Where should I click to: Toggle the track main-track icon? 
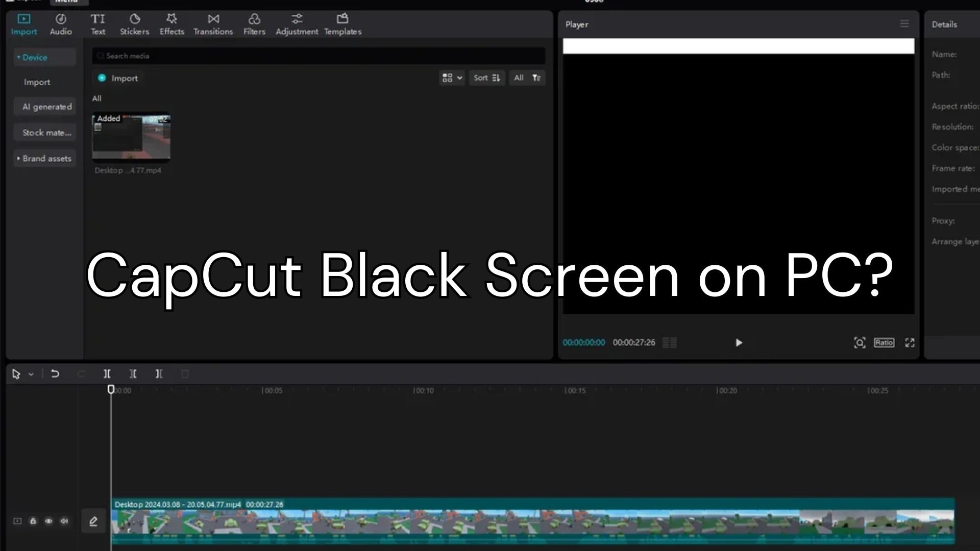tap(17, 521)
